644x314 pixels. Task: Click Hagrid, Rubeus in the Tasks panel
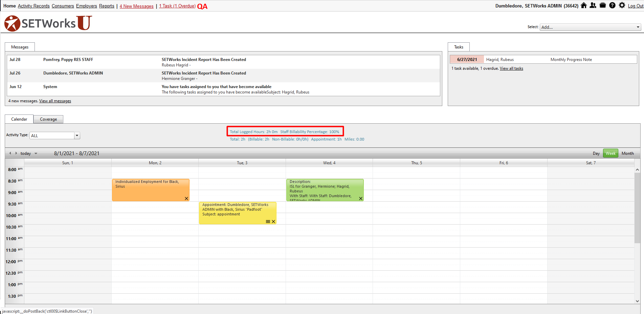click(500, 60)
